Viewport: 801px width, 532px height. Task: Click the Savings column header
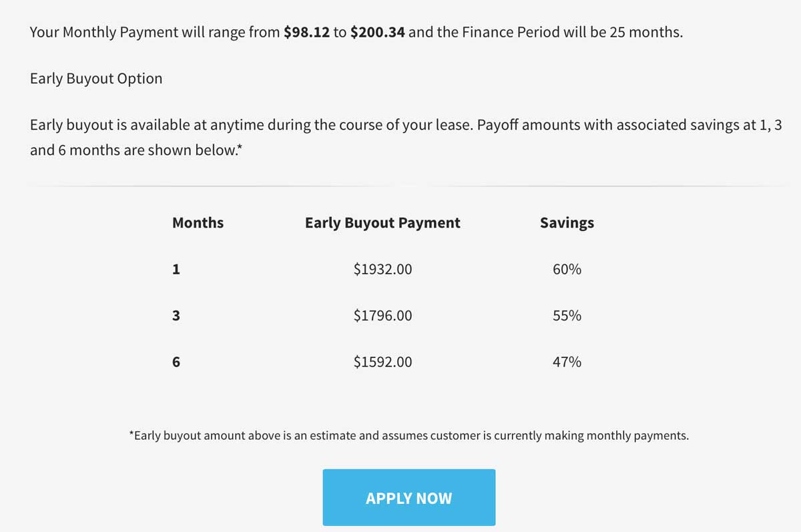567,223
